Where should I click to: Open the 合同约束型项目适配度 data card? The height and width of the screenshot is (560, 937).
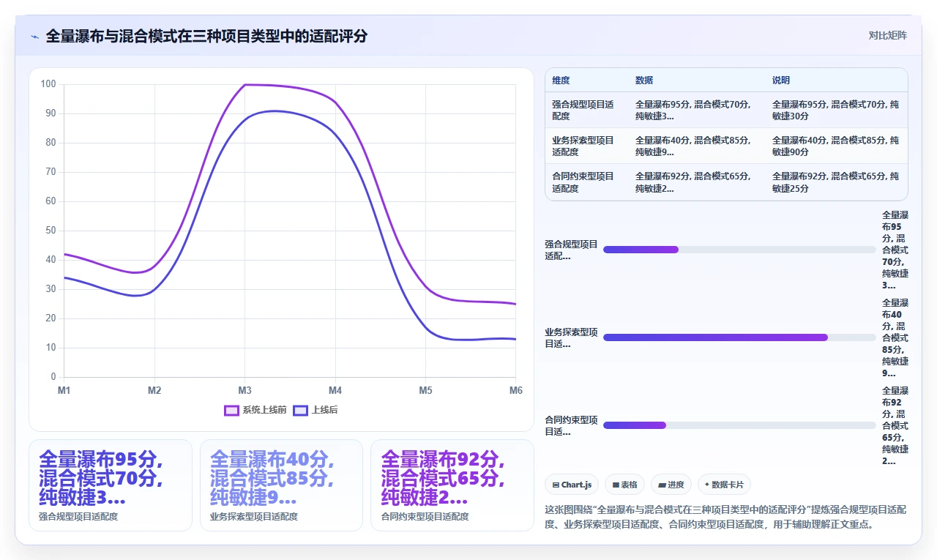452,485
